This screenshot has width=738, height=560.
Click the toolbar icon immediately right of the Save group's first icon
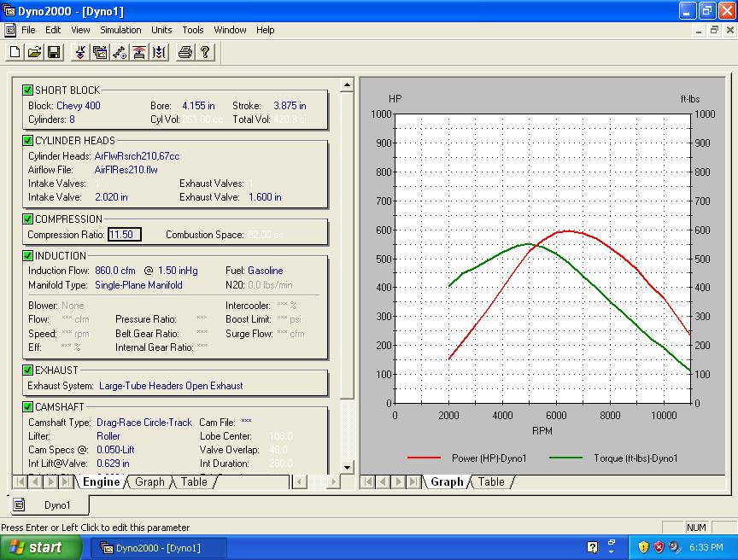point(100,53)
